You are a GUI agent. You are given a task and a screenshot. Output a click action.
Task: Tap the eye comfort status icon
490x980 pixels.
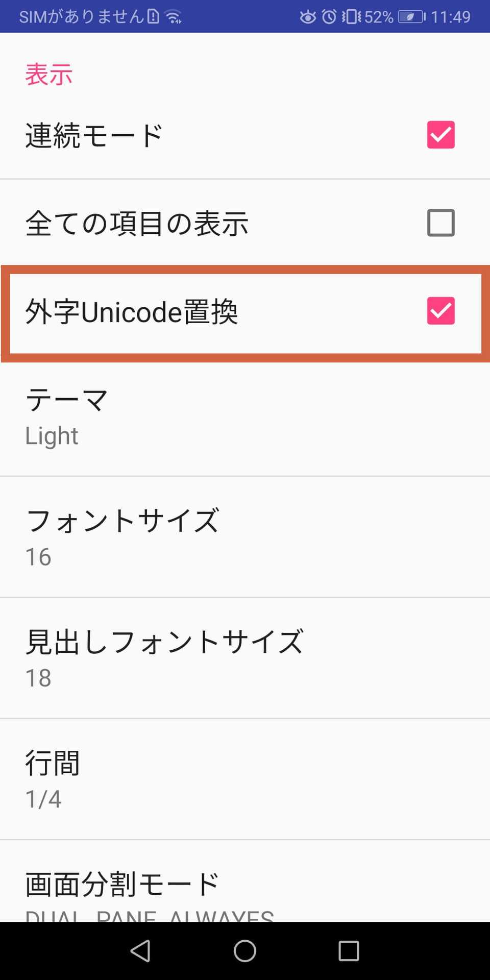click(x=308, y=17)
